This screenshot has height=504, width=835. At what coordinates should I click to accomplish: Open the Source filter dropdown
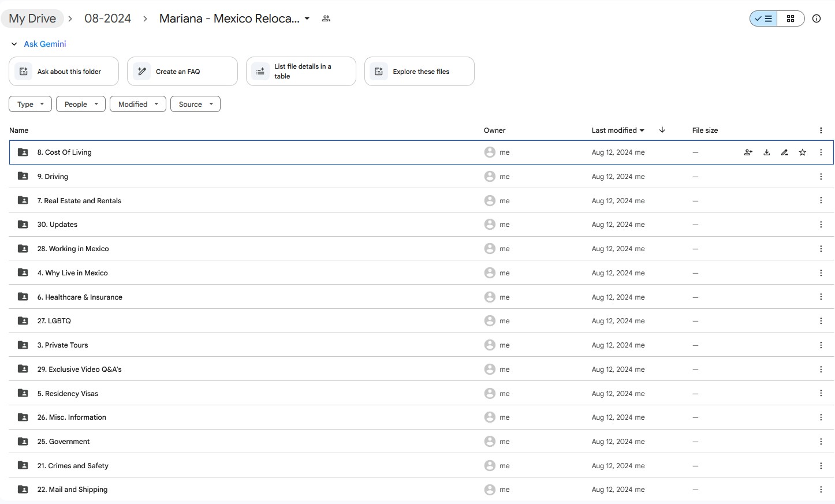pos(195,104)
